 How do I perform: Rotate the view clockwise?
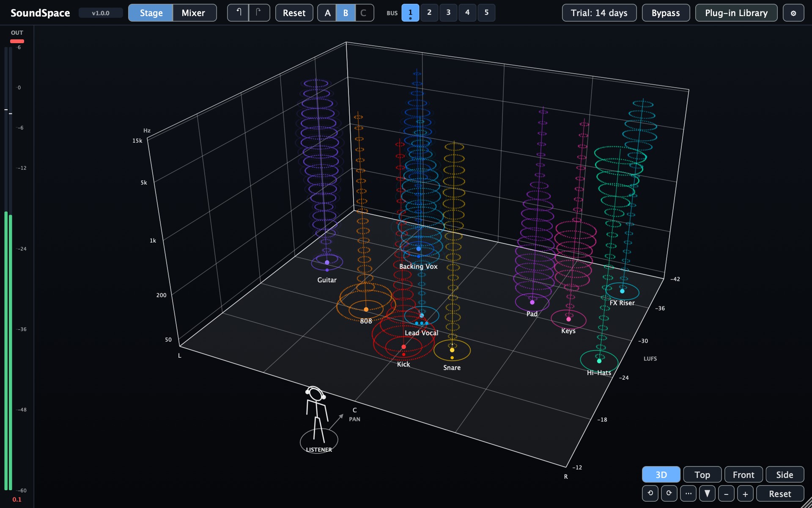pos(669,494)
